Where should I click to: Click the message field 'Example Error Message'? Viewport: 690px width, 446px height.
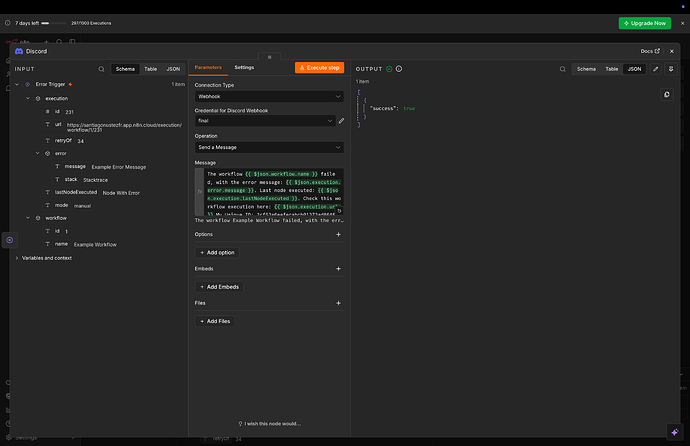118,167
